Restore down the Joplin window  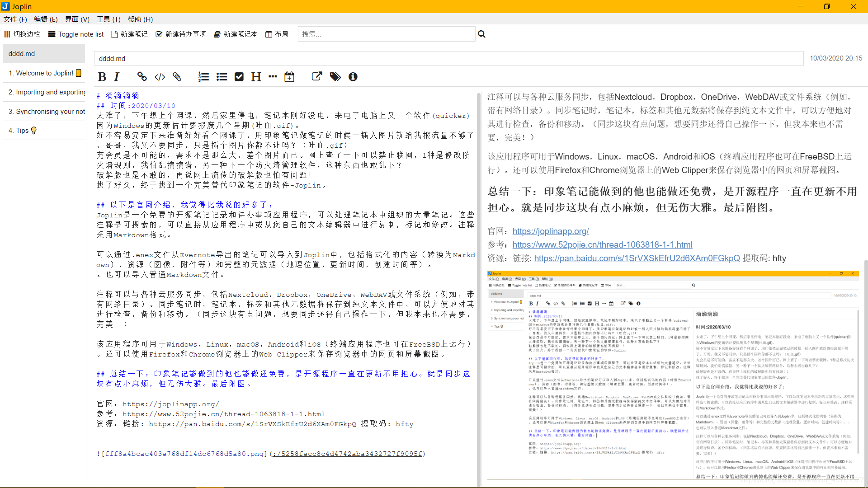click(x=827, y=6)
